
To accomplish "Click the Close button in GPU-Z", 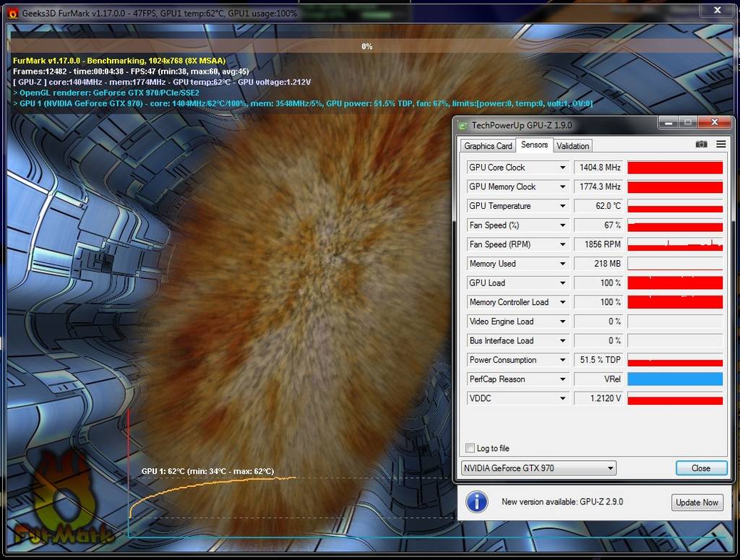I will point(701,468).
